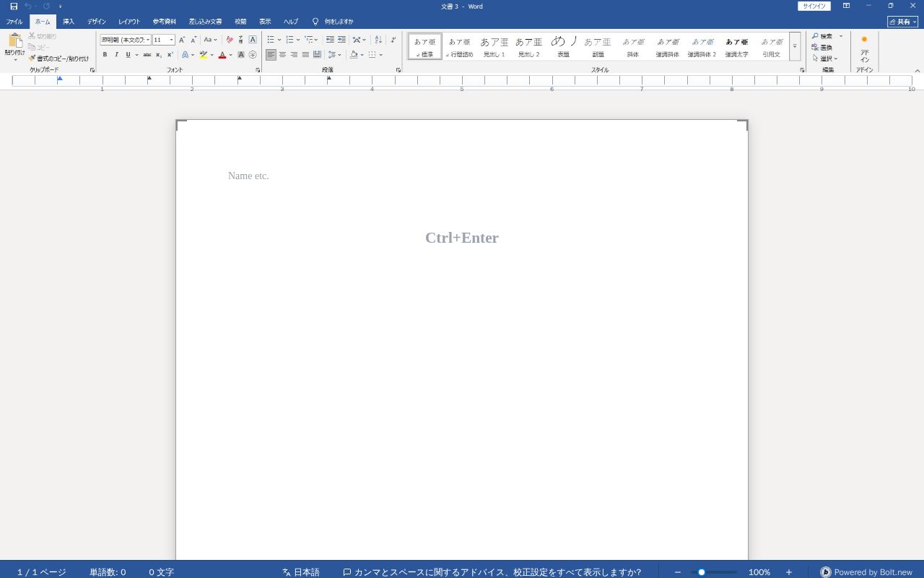Toggle underline formatting
Image resolution: width=924 pixels, height=578 pixels.
point(128,55)
